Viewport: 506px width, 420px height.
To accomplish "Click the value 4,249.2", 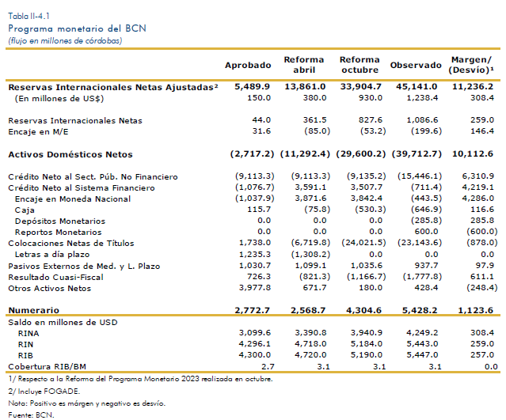I will (x=422, y=333).
